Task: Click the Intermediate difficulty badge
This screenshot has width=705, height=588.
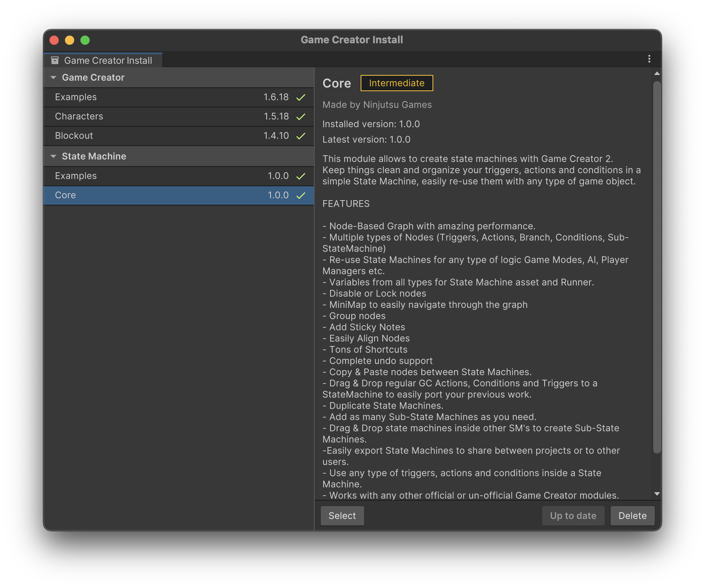Action: (x=397, y=83)
